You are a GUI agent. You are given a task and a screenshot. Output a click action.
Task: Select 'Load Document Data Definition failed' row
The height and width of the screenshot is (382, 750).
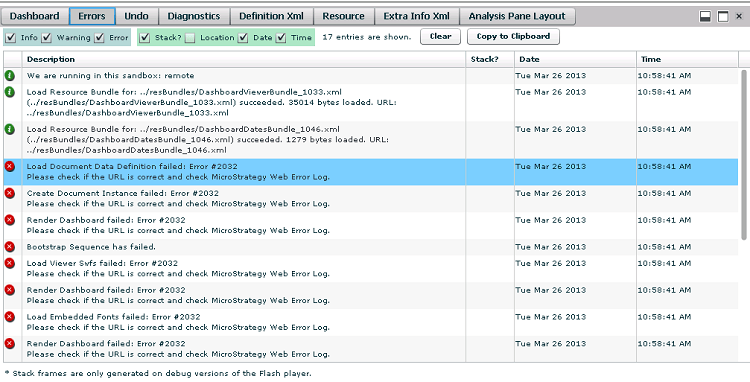tap(371, 172)
